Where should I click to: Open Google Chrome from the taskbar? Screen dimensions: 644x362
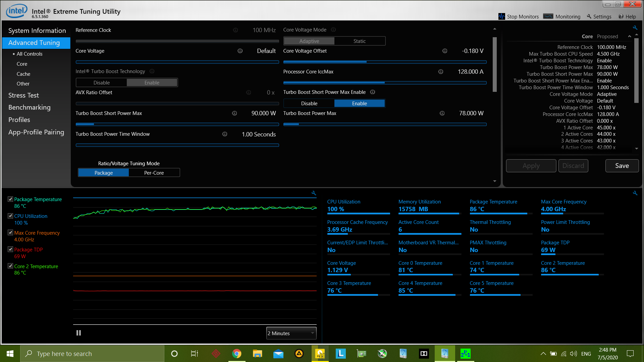click(x=237, y=354)
